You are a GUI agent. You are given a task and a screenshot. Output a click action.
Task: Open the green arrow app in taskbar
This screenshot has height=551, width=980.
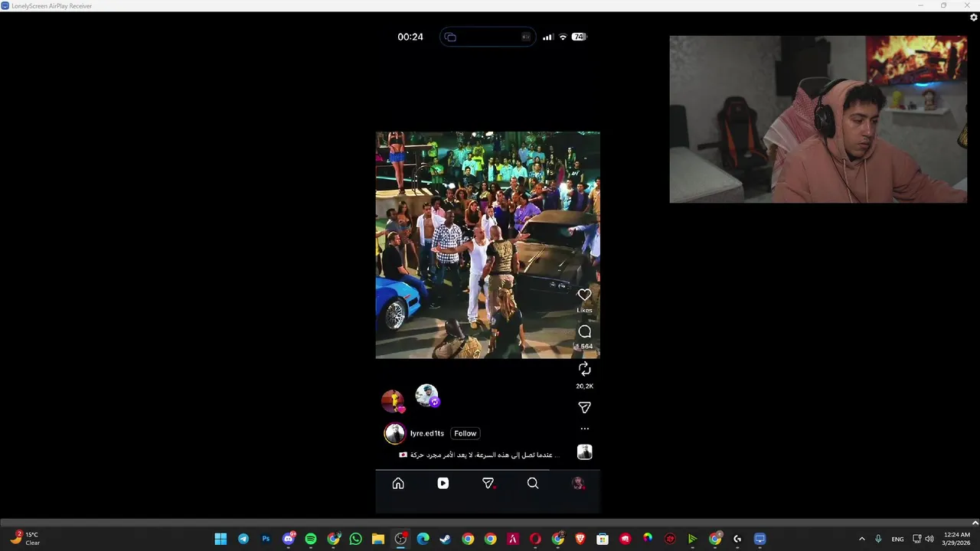tap(692, 539)
